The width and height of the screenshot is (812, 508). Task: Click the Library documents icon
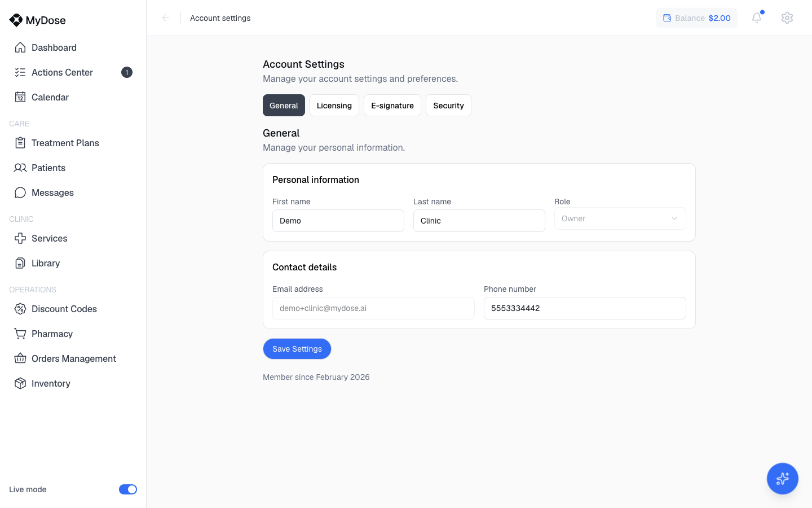(x=20, y=263)
